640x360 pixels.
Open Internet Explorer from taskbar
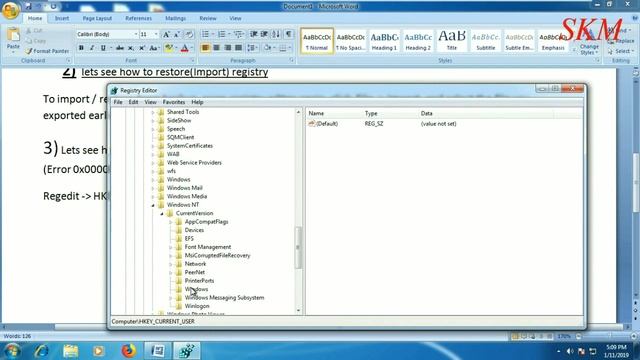[42, 351]
